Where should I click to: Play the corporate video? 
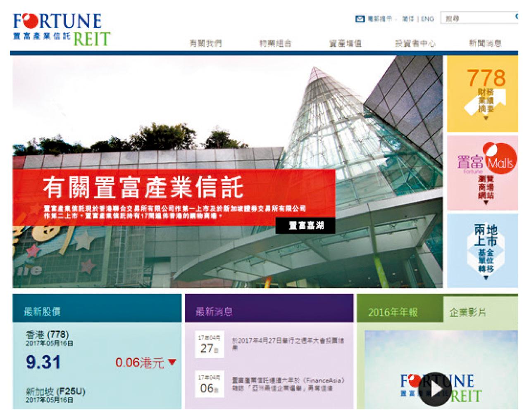436,389
